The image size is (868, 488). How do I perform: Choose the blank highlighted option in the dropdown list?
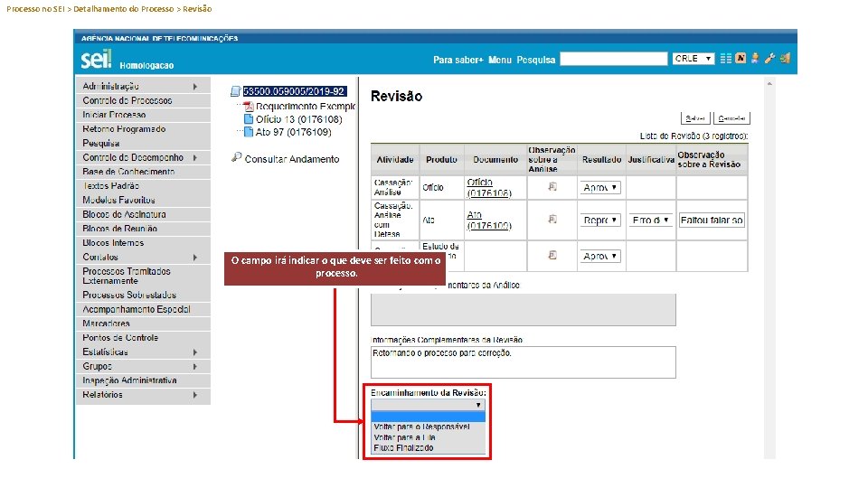point(428,417)
